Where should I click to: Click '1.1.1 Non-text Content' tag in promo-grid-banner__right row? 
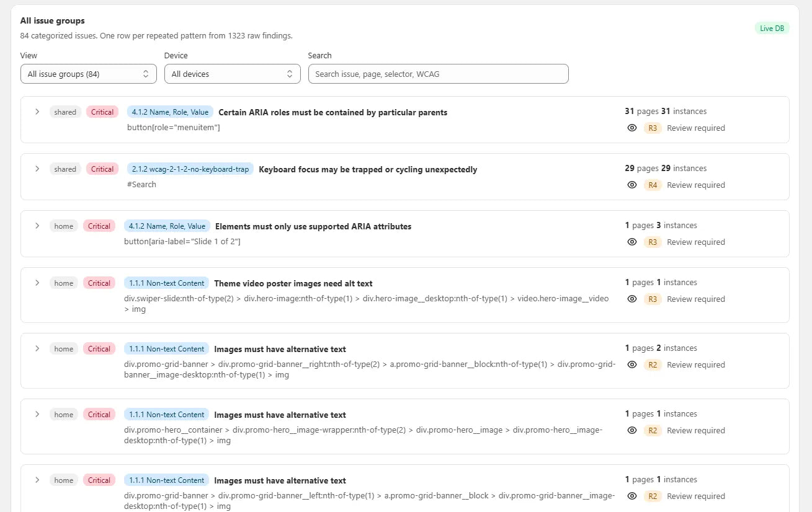166,349
